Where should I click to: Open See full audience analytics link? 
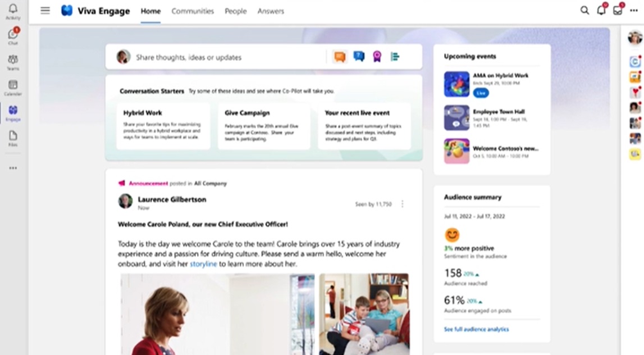pyautogui.click(x=477, y=329)
